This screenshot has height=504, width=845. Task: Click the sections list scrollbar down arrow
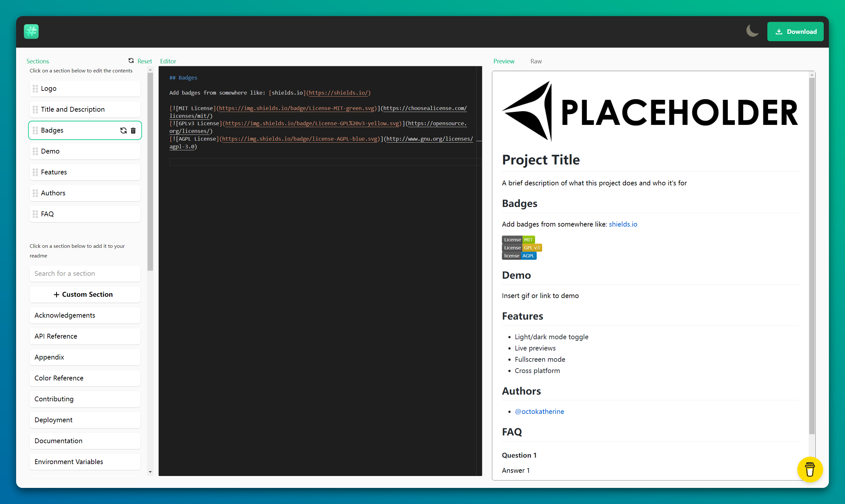(150, 472)
